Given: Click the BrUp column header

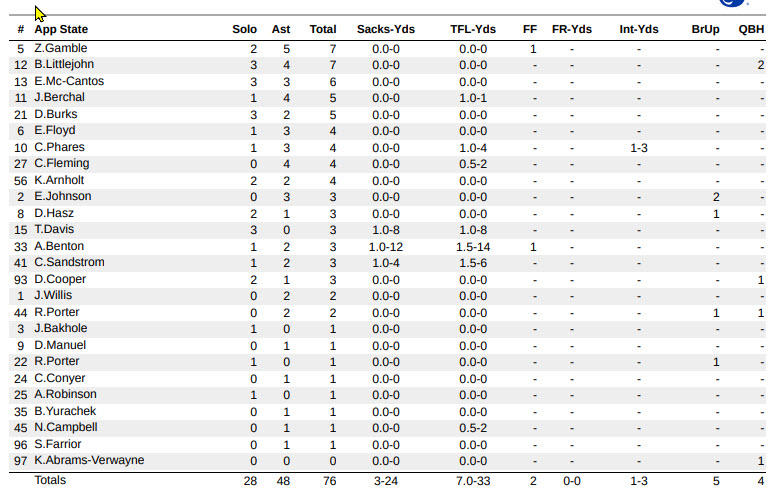Looking at the screenshot, I should pyautogui.click(x=705, y=30).
